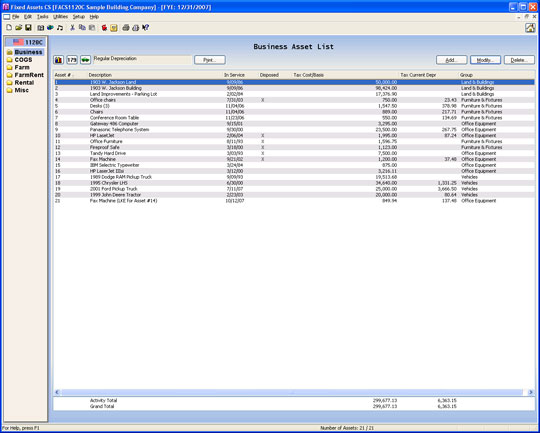Select the 1999 John Deere Tractor row
This screenshot has width=540, height=433.
click(x=294, y=195)
